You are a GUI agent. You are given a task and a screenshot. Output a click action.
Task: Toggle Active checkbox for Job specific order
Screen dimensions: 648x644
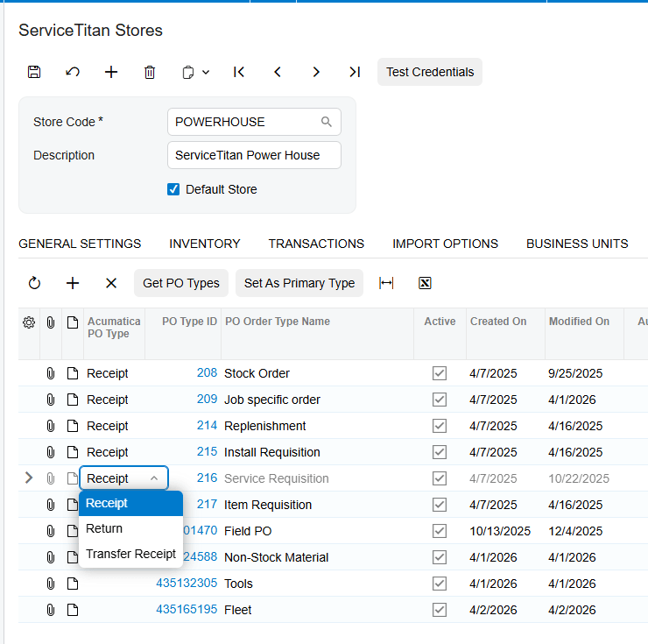pyautogui.click(x=440, y=400)
